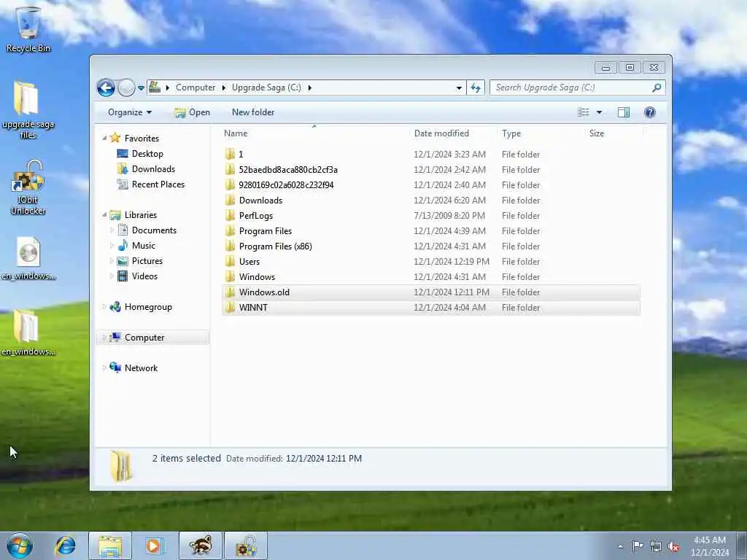The width and height of the screenshot is (747, 560).
Task: Click the Forward navigation arrow
Action: pyautogui.click(x=126, y=87)
